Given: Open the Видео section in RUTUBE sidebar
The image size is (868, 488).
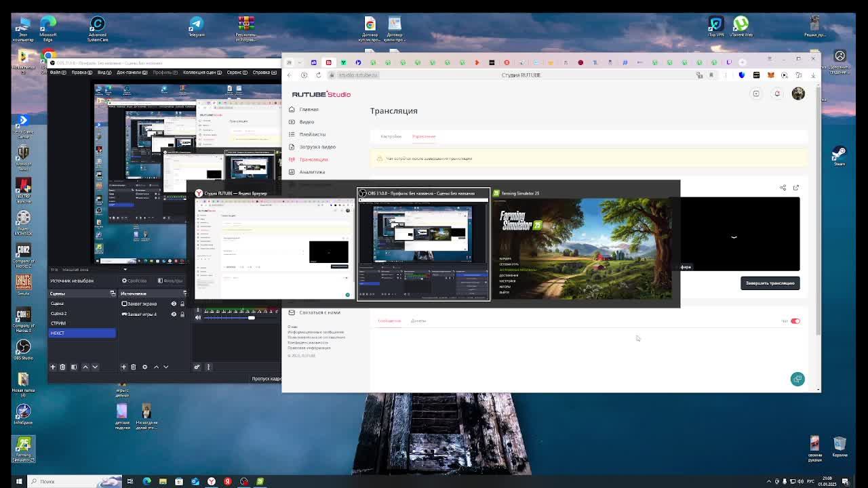Looking at the screenshot, I should click(x=307, y=122).
